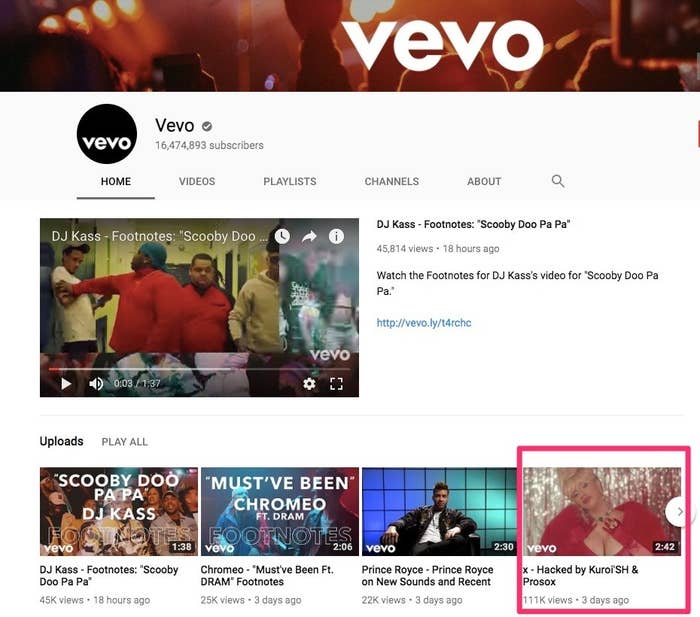Play the featured DJ Kass video
This screenshot has height=617, width=700.
coord(66,384)
